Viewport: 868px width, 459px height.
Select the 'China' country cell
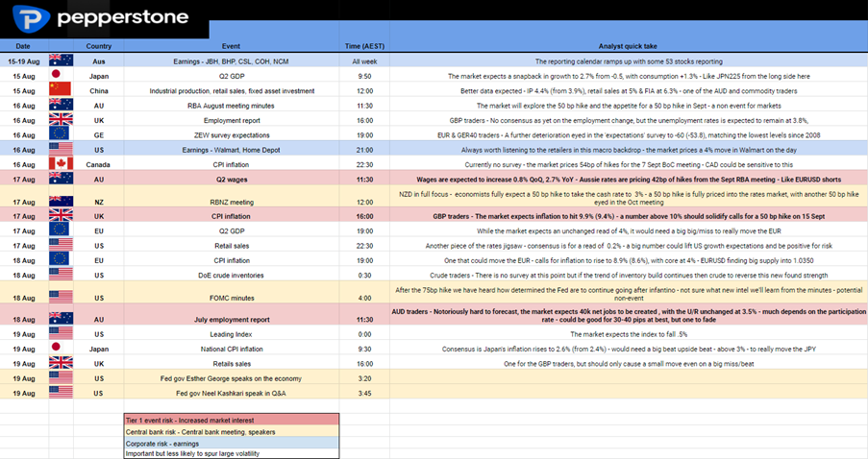pyautogui.click(x=99, y=90)
